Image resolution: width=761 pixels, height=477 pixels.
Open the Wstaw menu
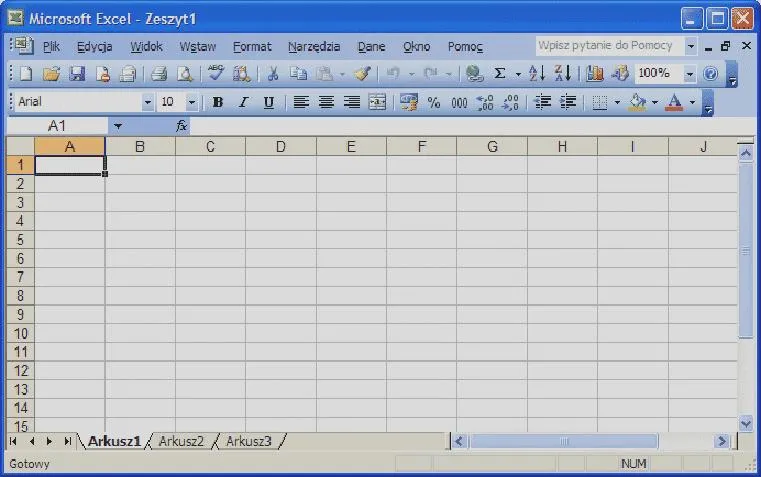[198, 47]
